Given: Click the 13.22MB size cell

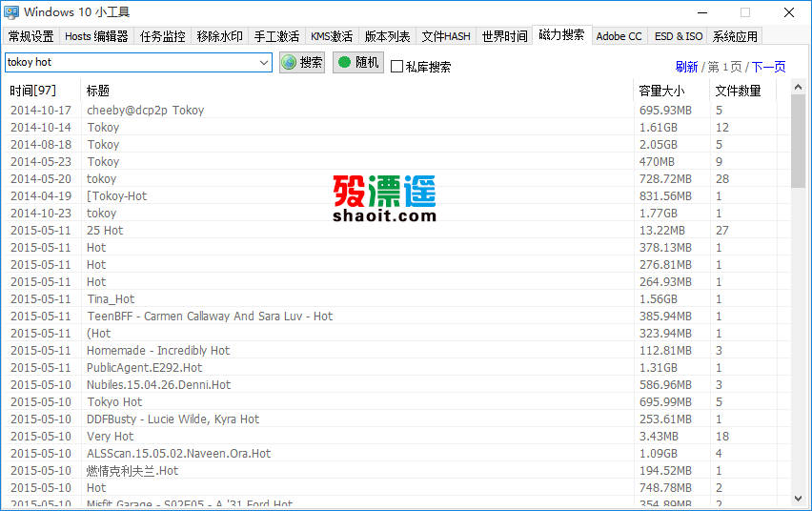Looking at the screenshot, I should click(x=661, y=230).
